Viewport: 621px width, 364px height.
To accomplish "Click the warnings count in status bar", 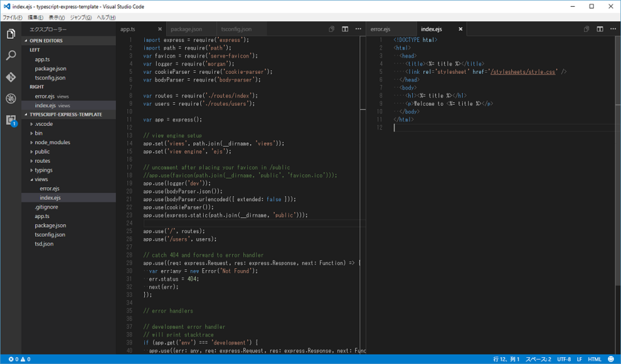I will pos(25,359).
